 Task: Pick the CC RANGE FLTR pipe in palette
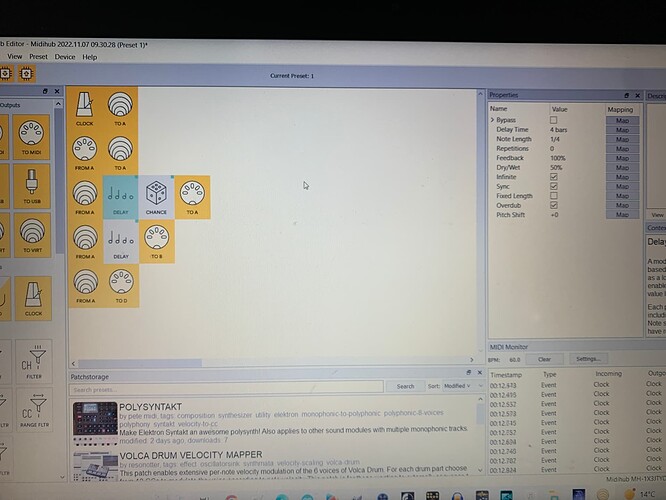click(34, 410)
